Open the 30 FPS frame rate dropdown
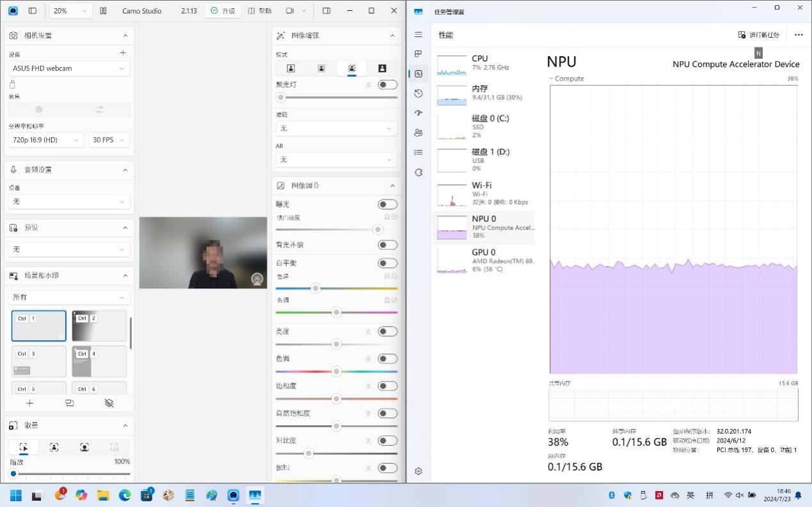812x507 pixels. pyautogui.click(x=109, y=140)
